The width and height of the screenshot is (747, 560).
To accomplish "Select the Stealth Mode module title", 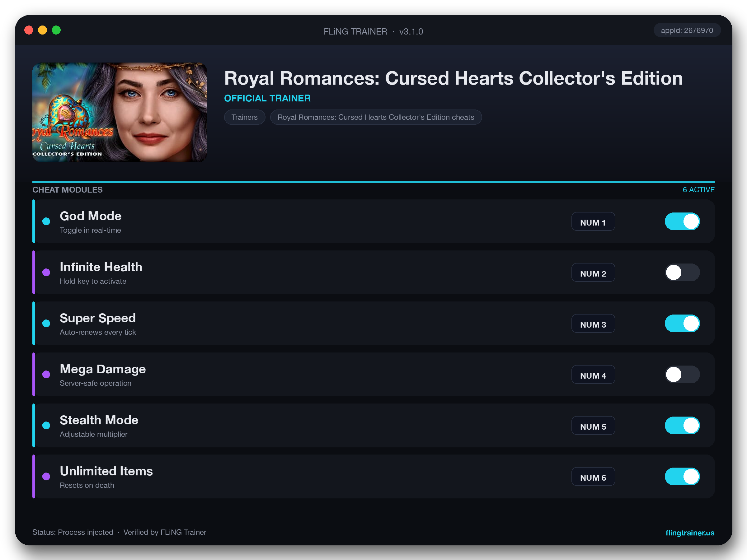I will (99, 420).
